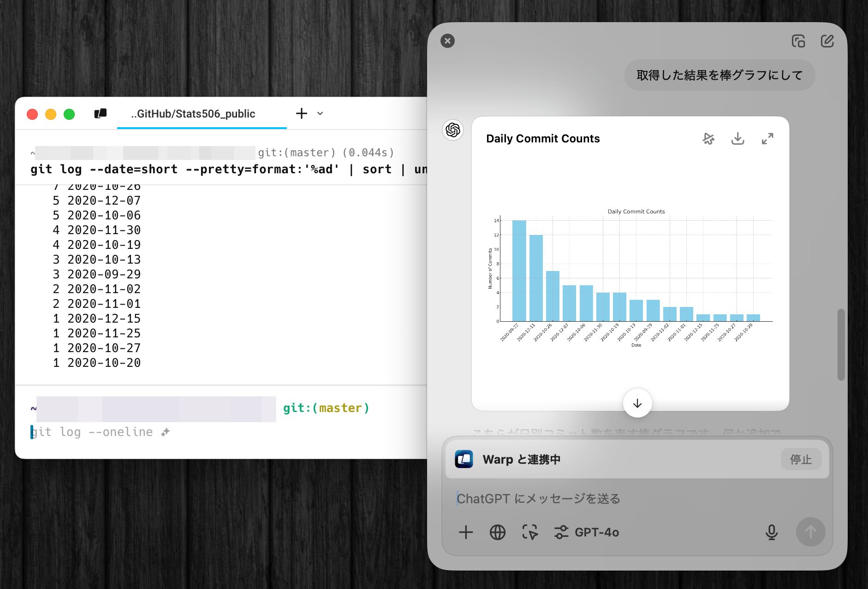The width and height of the screenshot is (868, 589).
Task: Open the attachment plus menu
Action: (x=466, y=532)
